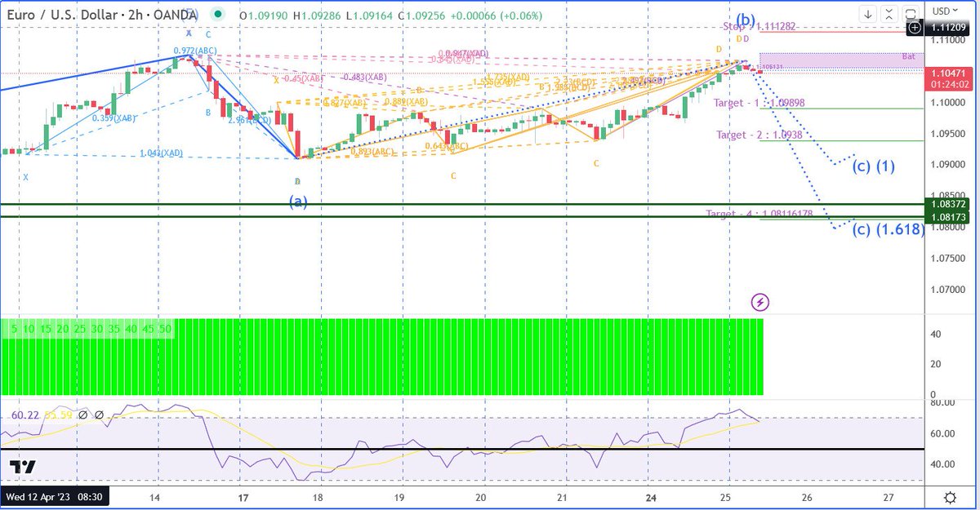
Task: Click the 1.07000 price axis tick
Action: point(948,290)
